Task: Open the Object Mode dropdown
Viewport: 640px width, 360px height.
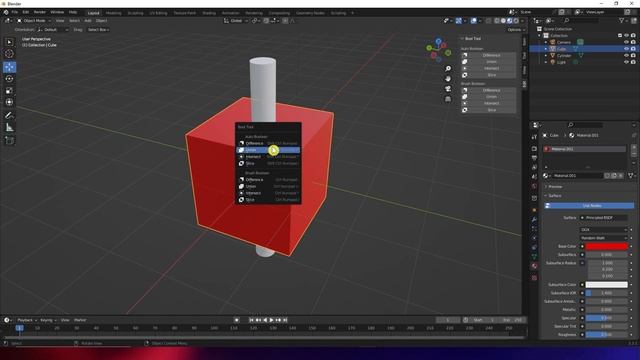Action: coord(33,20)
